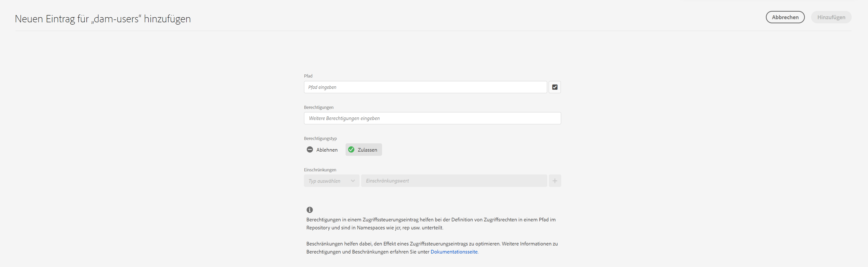Click the Einschränkungen label
Screen dimensions: 868x267
pyautogui.click(x=320, y=170)
